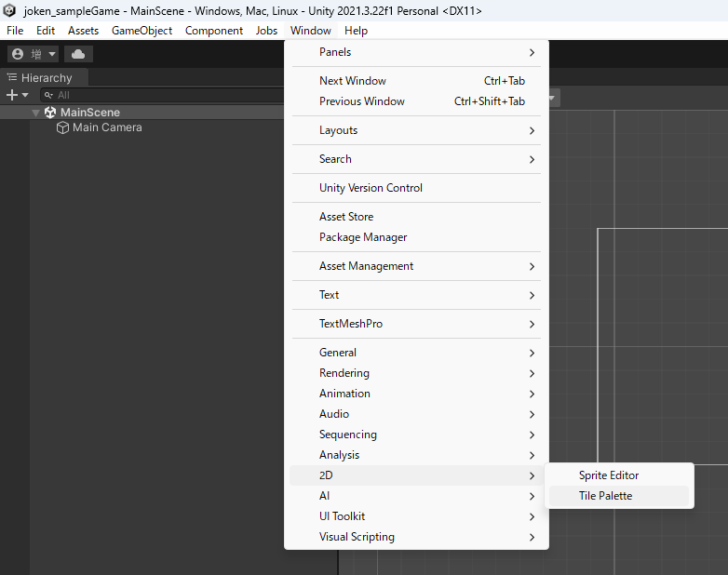This screenshot has width=728, height=575.
Task: Expand the TextMeshPro submenu
Action: pos(416,324)
